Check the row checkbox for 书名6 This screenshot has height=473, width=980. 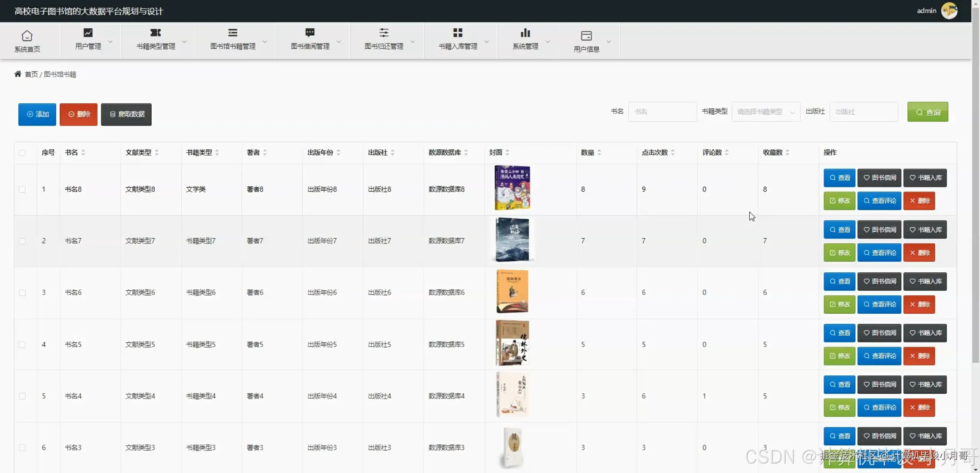click(x=22, y=293)
